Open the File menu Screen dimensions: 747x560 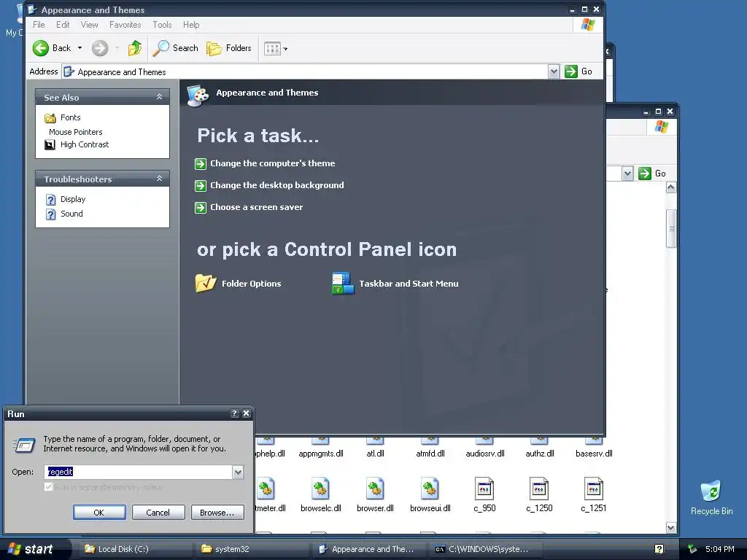39,25
